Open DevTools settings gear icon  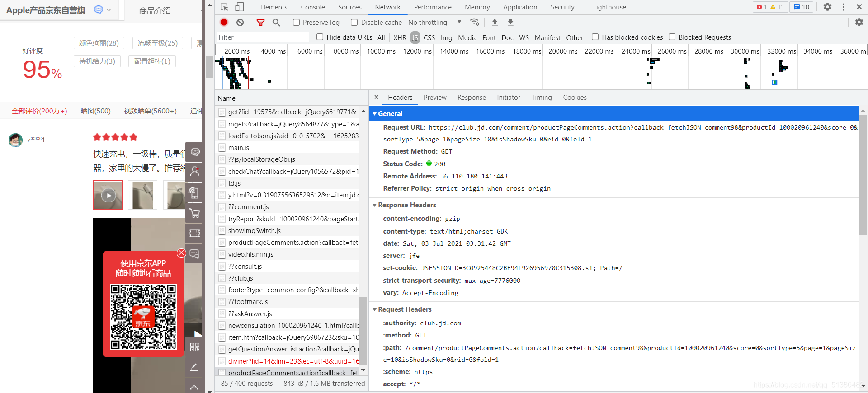pyautogui.click(x=827, y=7)
